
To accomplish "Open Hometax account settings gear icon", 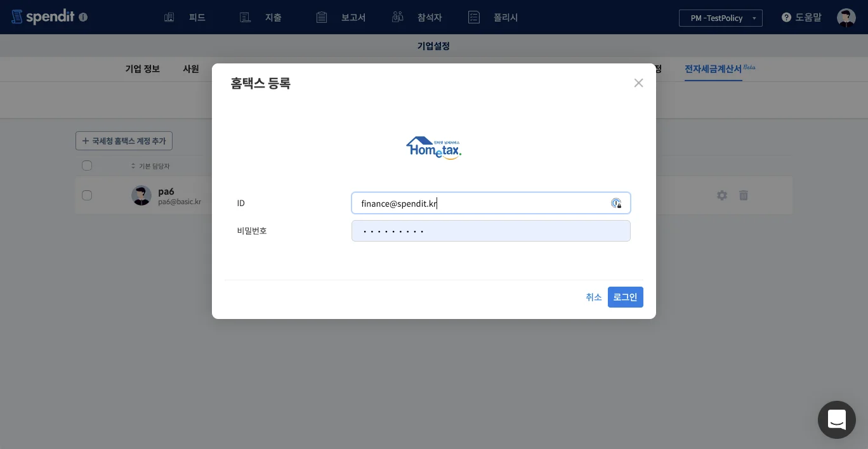I will (722, 195).
